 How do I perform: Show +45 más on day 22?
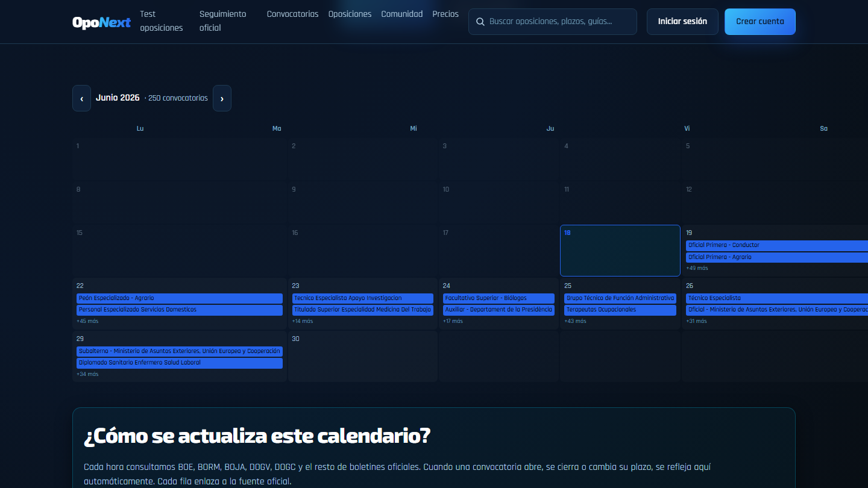click(x=87, y=321)
